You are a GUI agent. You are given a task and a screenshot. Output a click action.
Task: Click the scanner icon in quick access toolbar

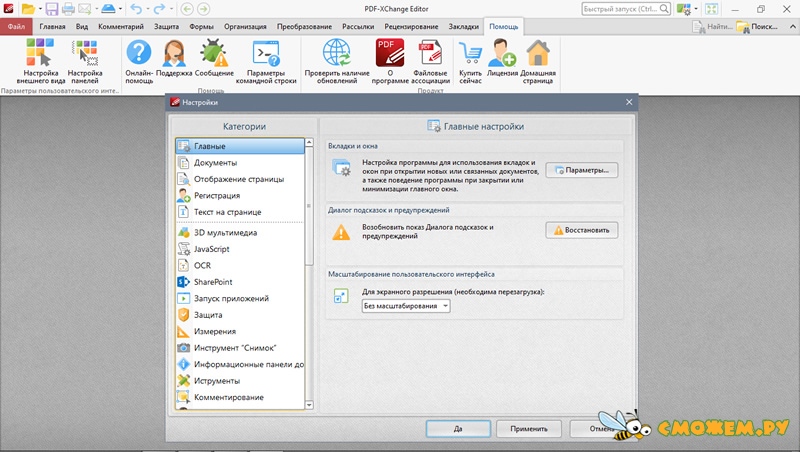tap(108, 9)
